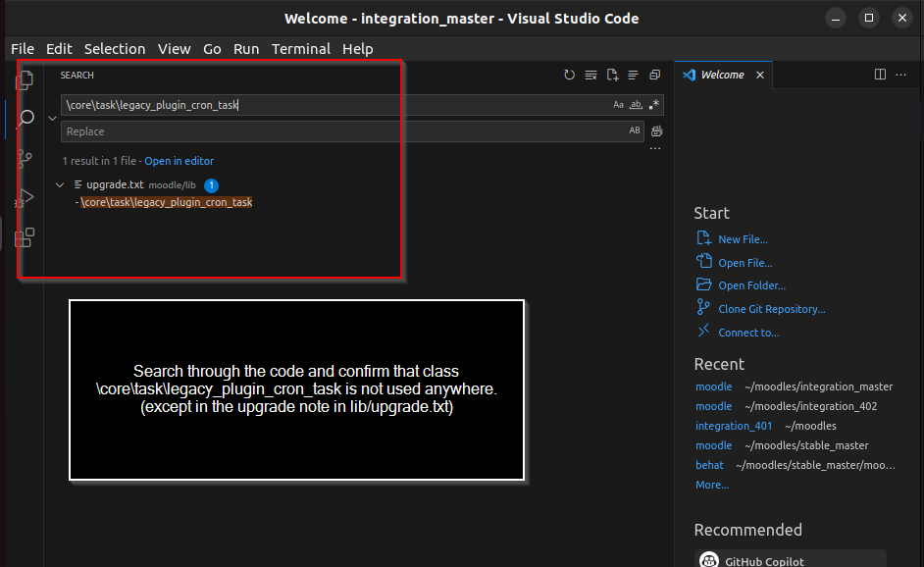The width and height of the screenshot is (924, 567).
Task: Click the Open File icon under Start
Action: pos(703,261)
